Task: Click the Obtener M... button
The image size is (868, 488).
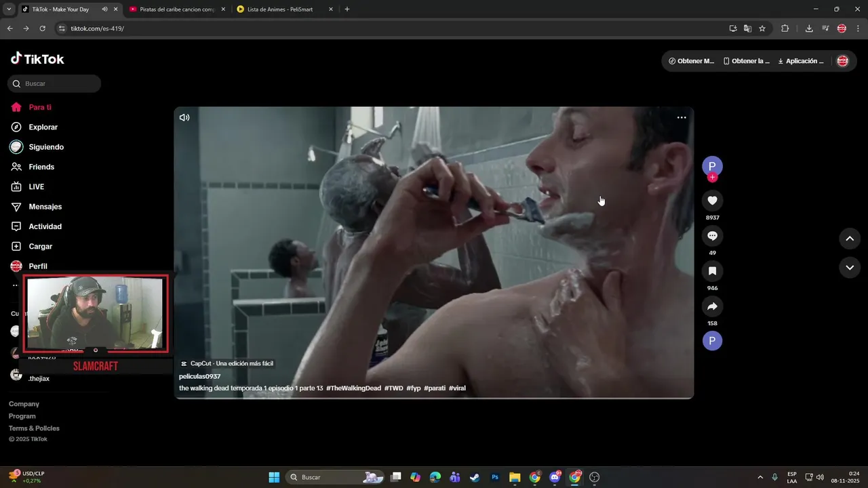Action: click(x=692, y=61)
